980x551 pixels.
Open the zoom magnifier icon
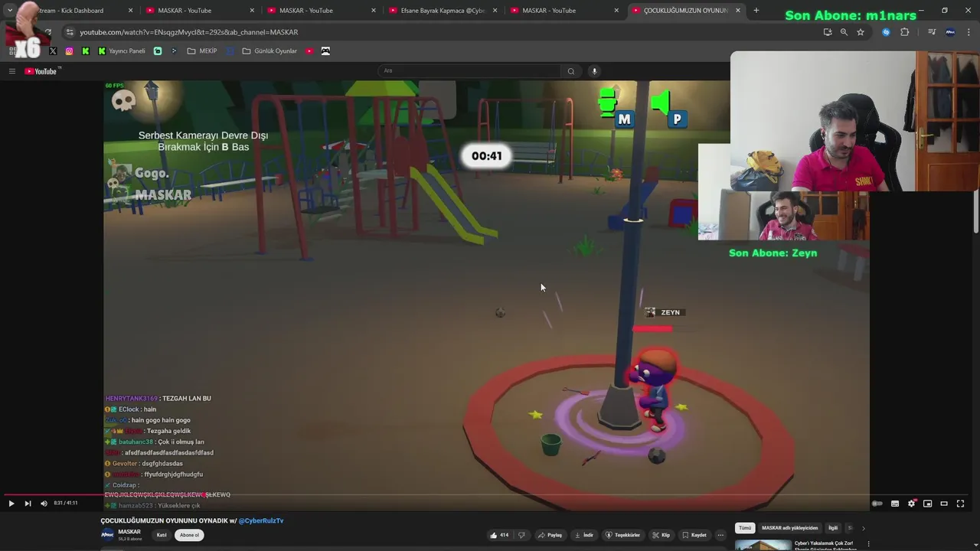pyautogui.click(x=844, y=32)
